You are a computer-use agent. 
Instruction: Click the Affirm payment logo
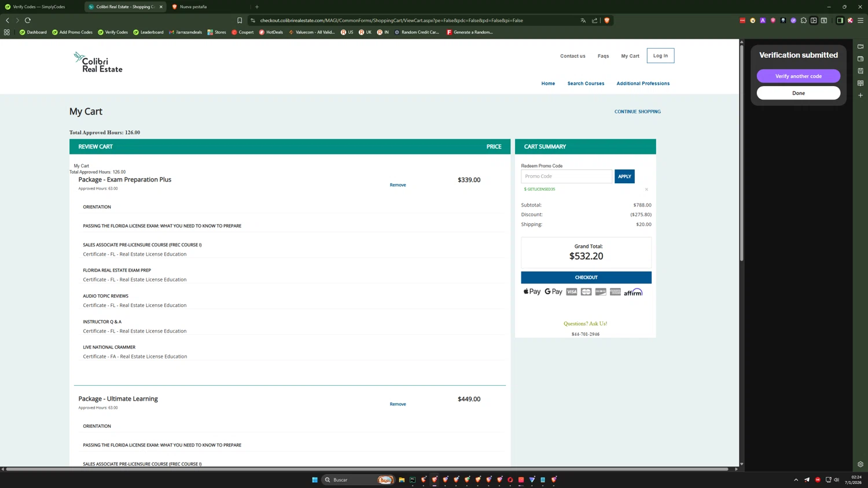(x=633, y=292)
